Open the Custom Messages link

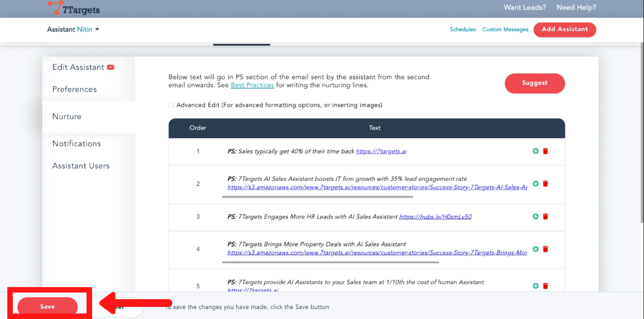(505, 30)
